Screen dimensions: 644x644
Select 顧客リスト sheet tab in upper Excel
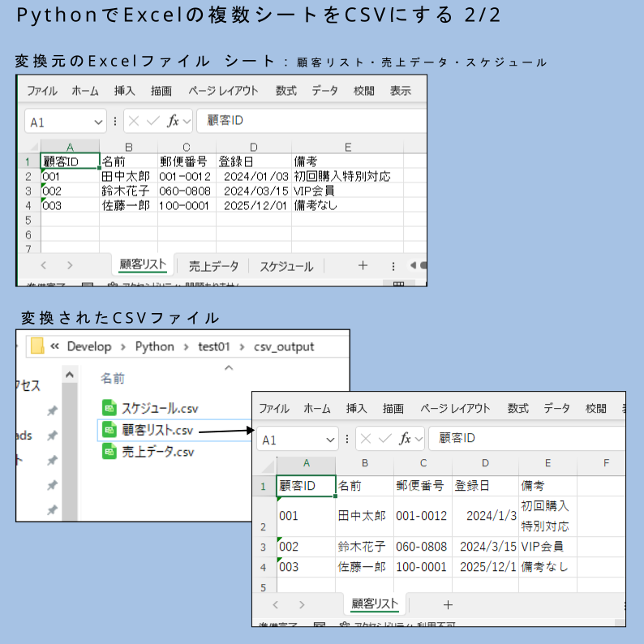pyautogui.click(x=143, y=264)
